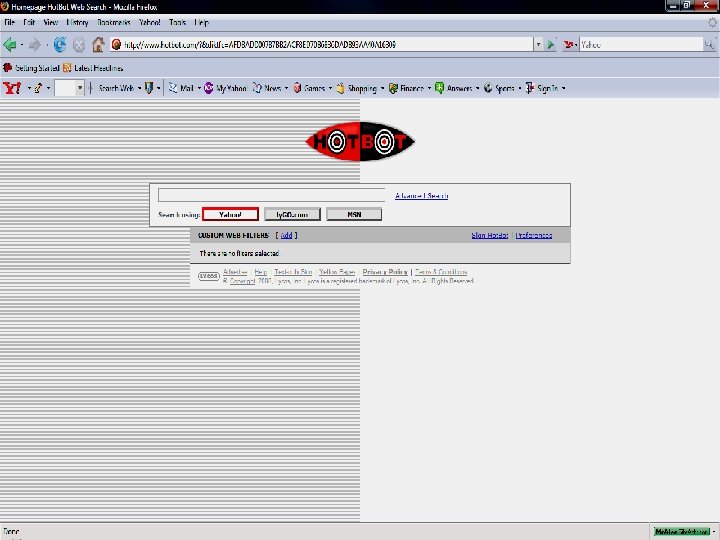Expand the address bar history dropdown
Viewport: 720px width, 540px height.
[538, 45]
